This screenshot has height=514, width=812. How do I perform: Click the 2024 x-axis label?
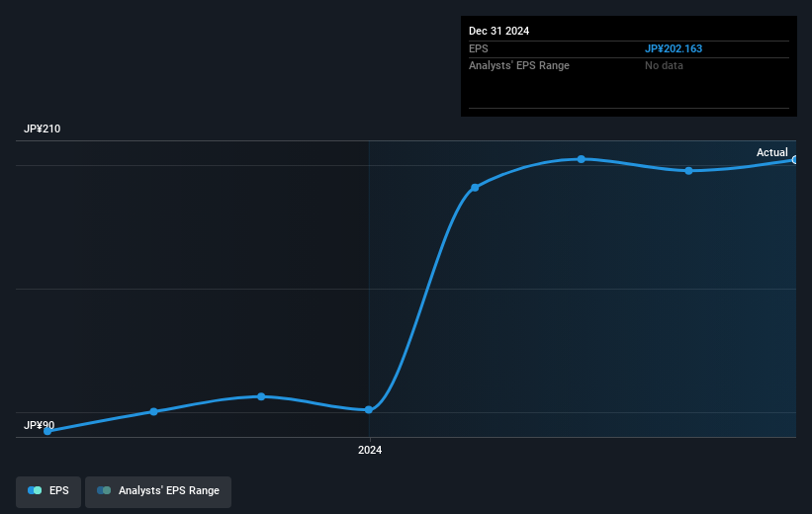[x=370, y=450]
